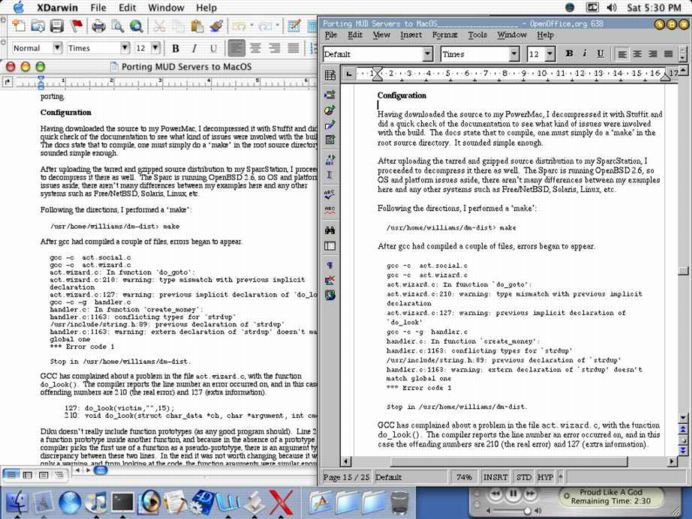Viewport: 692px width, 519px height.
Task: Select Justify alignment in the Word toolbar
Action: [x=293, y=48]
